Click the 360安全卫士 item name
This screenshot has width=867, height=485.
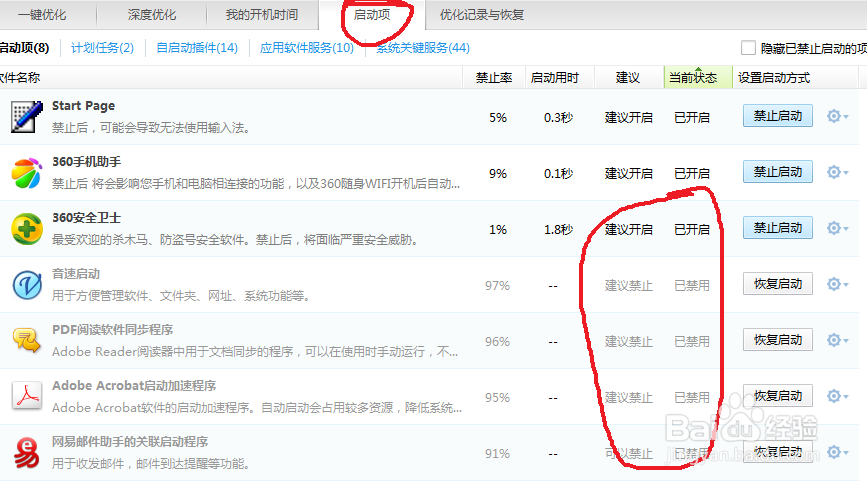[86, 217]
